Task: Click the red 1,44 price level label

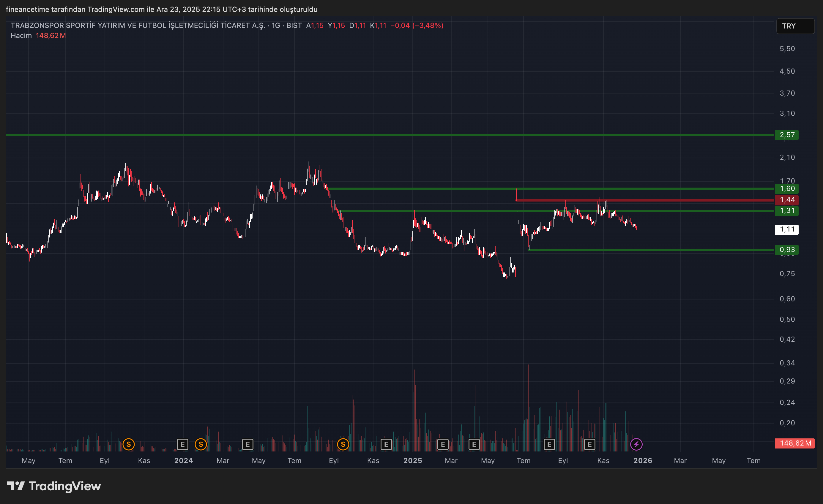Action: pyautogui.click(x=786, y=200)
